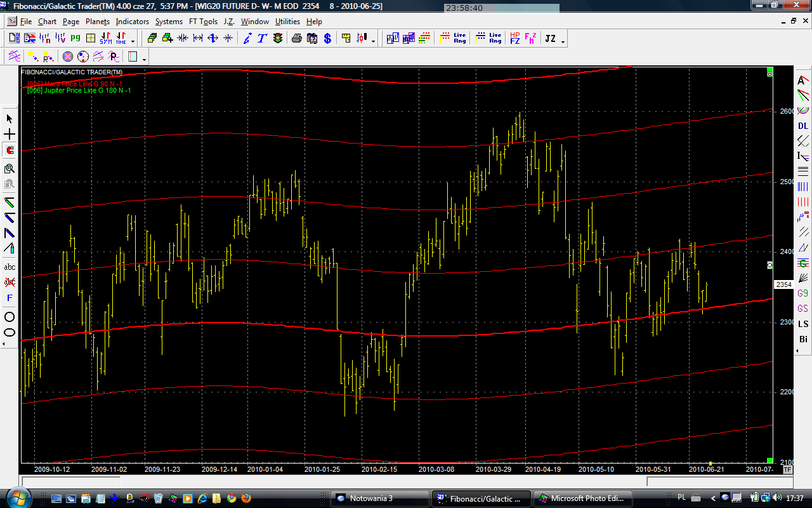This screenshot has width=812, height=508.
Task: Open the Planets menu
Action: coord(97,22)
